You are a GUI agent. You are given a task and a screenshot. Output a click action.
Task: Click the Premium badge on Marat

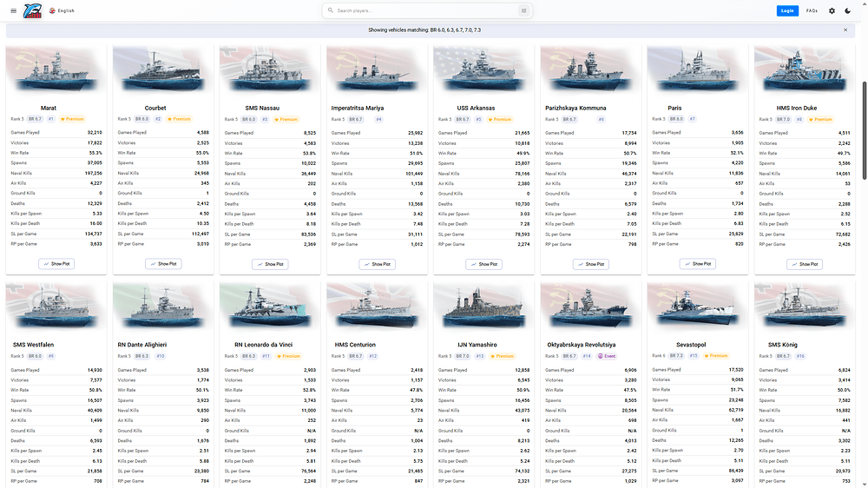click(72, 119)
